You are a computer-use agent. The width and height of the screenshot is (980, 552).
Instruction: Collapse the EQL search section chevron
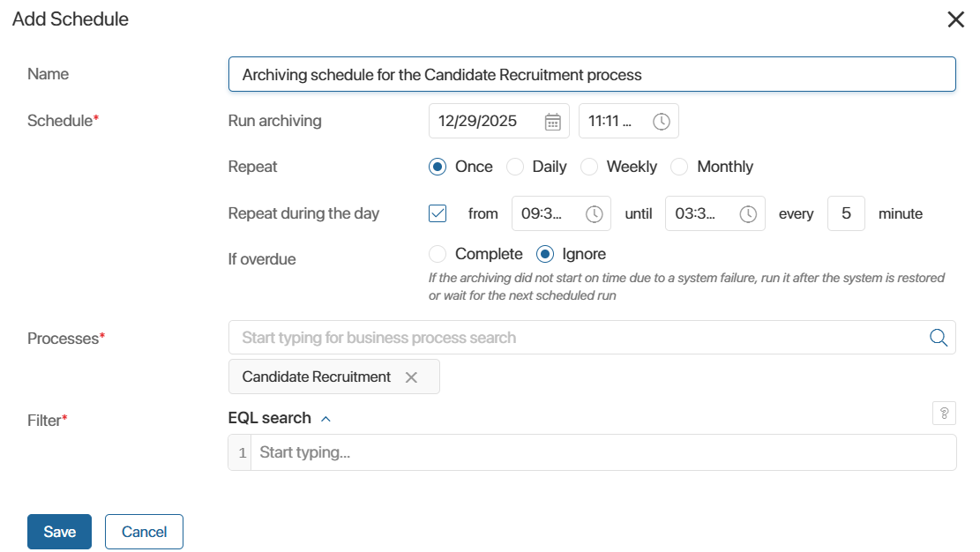click(x=325, y=419)
